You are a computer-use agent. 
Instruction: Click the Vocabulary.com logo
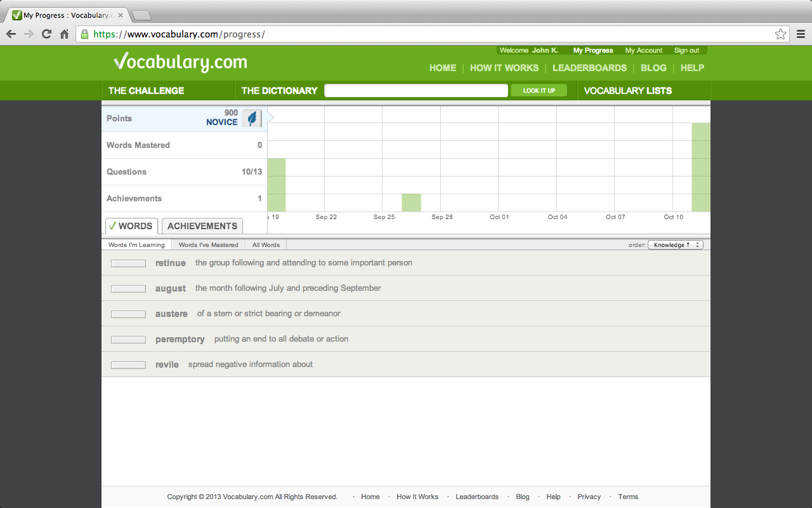181,62
